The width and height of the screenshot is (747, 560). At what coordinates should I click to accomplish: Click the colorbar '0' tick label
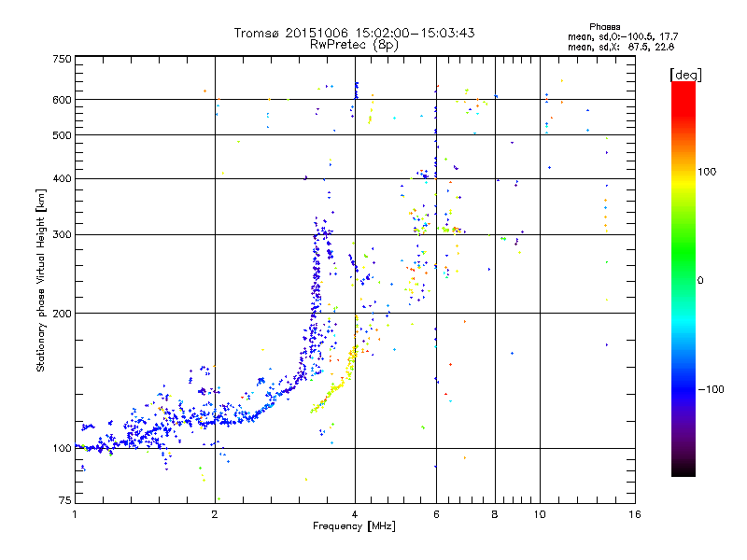pos(700,280)
